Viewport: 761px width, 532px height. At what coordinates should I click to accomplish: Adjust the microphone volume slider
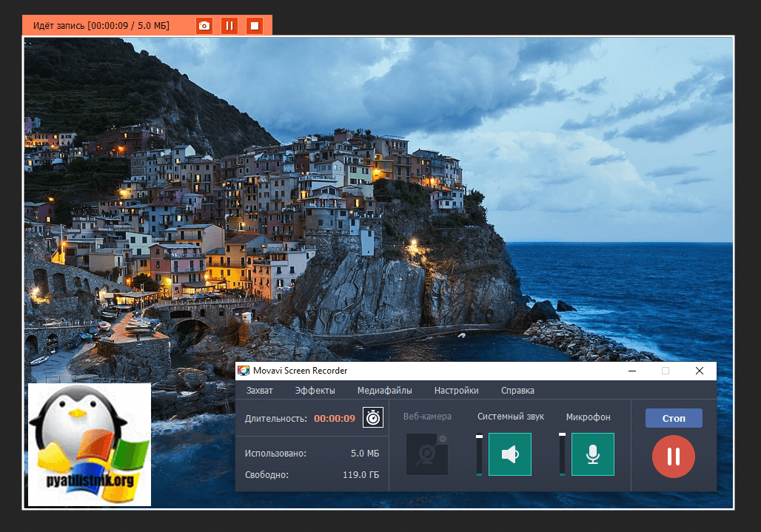[562, 454]
